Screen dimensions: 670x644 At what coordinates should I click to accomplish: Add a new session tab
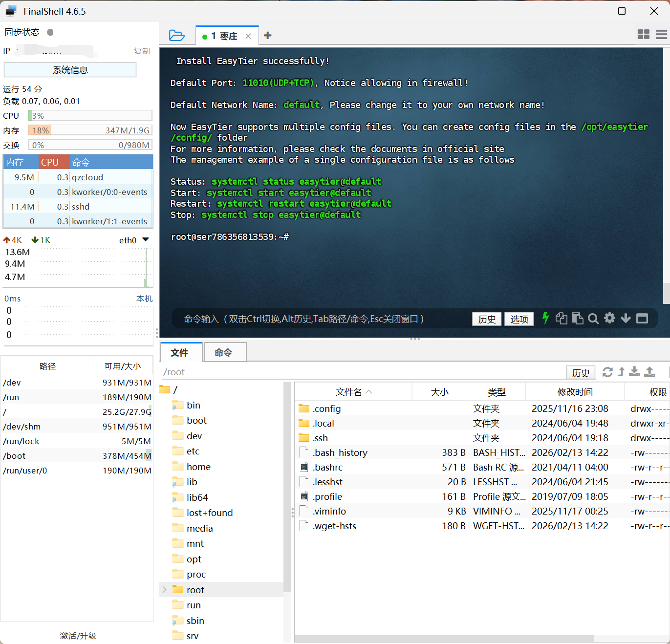pyautogui.click(x=267, y=36)
